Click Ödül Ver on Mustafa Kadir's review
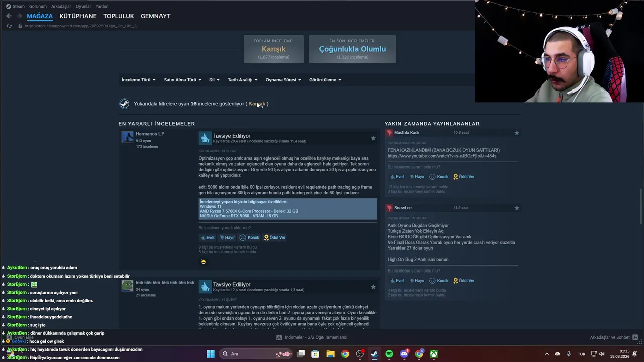 (x=464, y=177)
